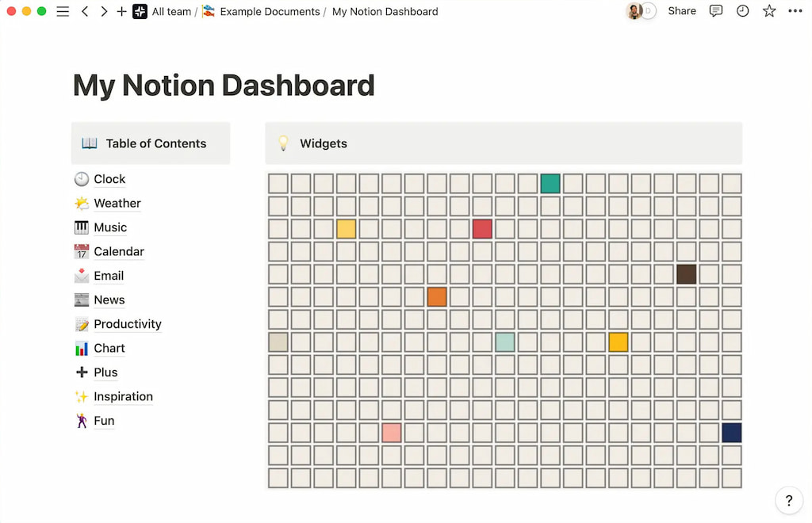Open the Weather link
The width and height of the screenshot is (812, 523).
pyautogui.click(x=118, y=203)
